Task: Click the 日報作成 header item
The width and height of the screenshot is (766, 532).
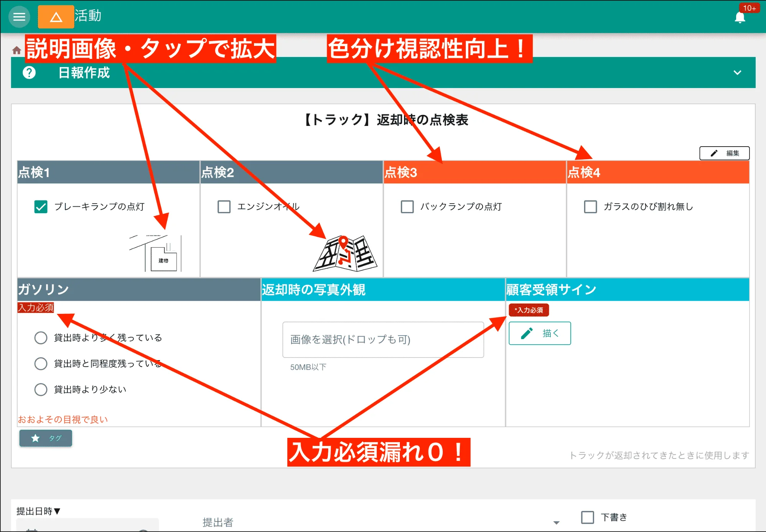Action: [x=84, y=73]
